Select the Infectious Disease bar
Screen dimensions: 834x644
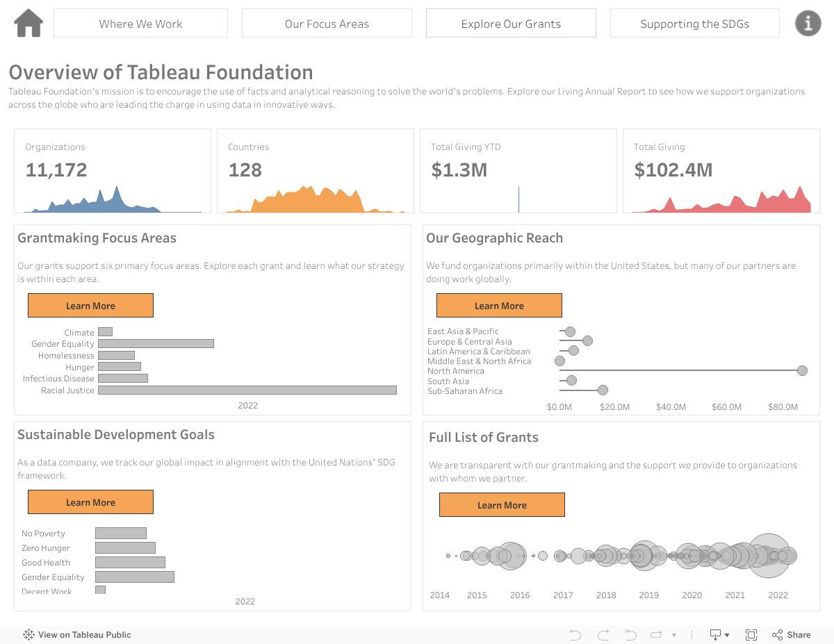(x=123, y=378)
